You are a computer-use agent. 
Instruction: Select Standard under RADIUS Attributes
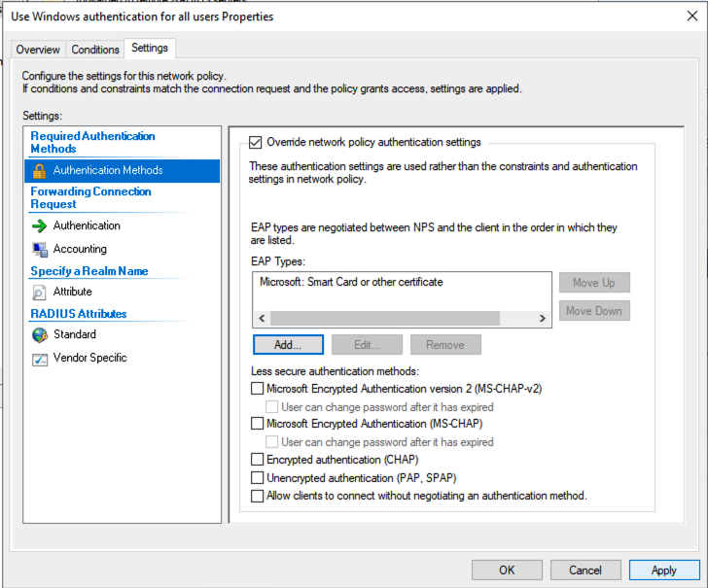pos(75,334)
